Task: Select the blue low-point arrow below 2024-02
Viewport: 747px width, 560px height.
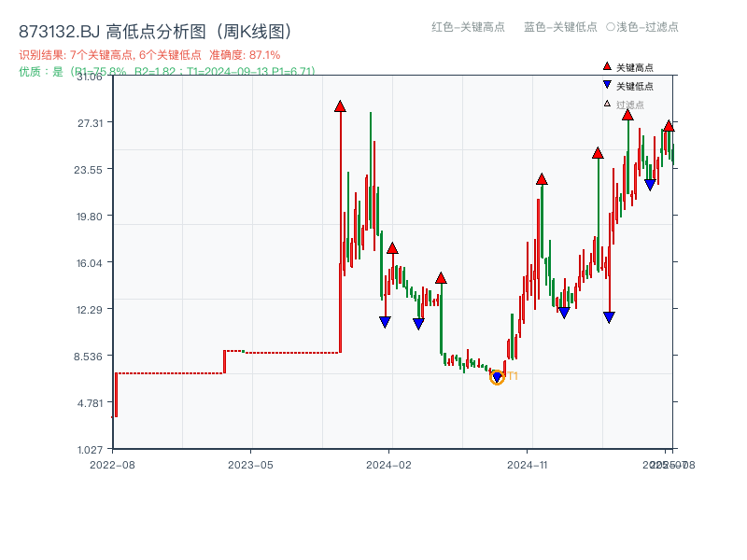Action: click(385, 322)
